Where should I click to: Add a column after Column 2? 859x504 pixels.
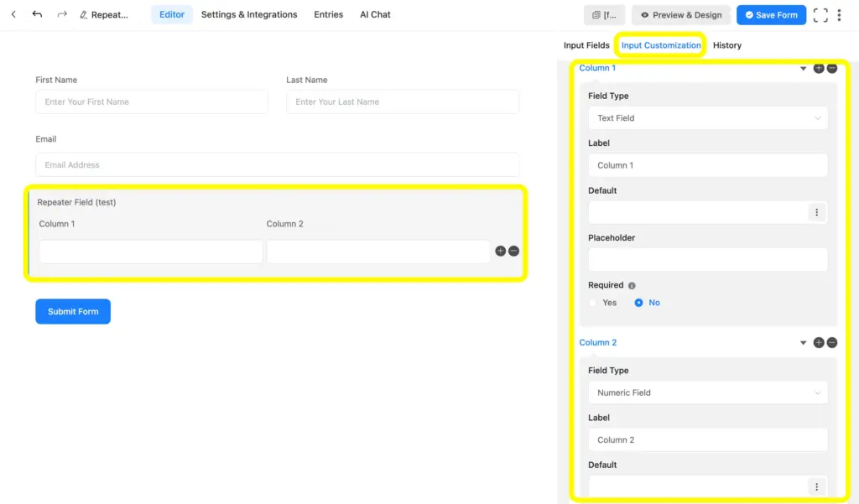pyautogui.click(x=819, y=342)
